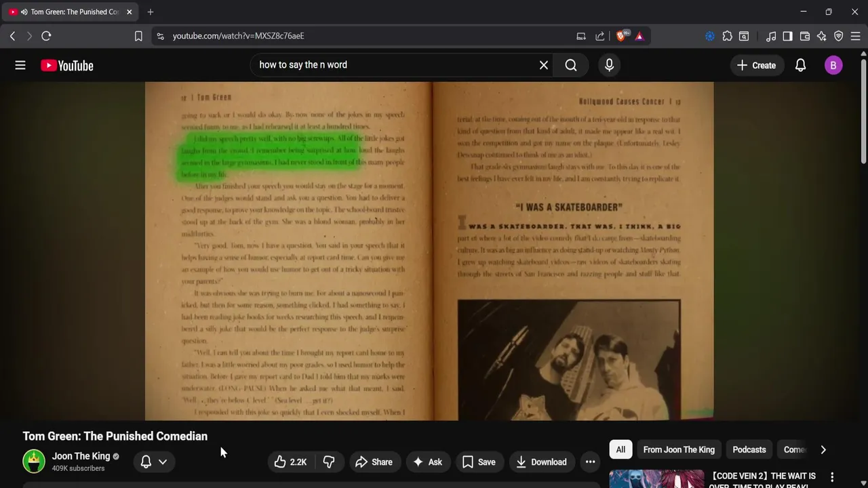Dislike this video
Viewport: 868px width, 488px height.
[x=329, y=462]
